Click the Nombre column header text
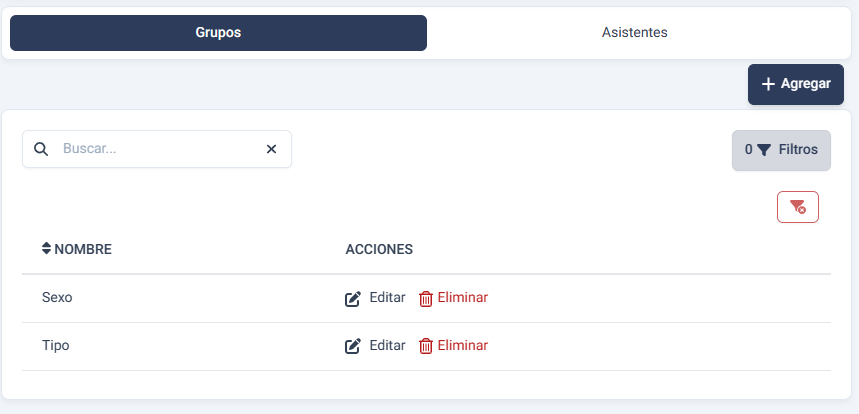This screenshot has height=414, width=859. tap(83, 249)
